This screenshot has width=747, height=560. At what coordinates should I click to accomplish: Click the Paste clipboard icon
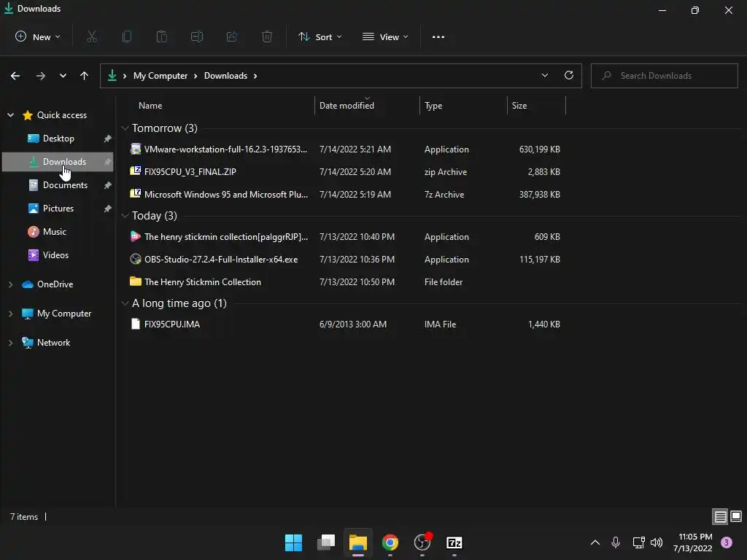[162, 36]
